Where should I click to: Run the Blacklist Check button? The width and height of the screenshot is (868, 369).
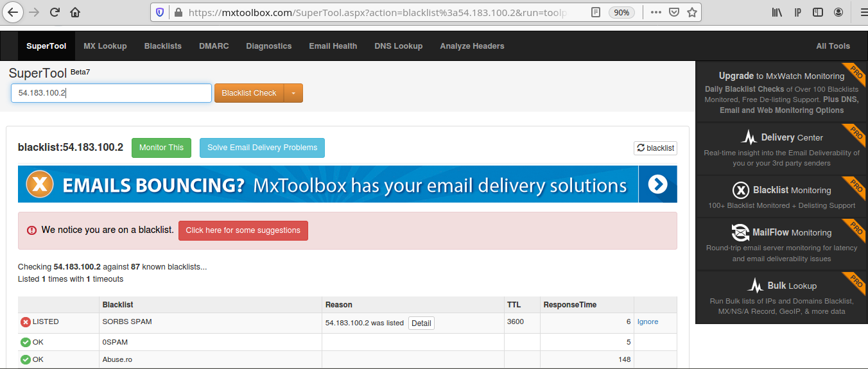[x=249, y=93]
